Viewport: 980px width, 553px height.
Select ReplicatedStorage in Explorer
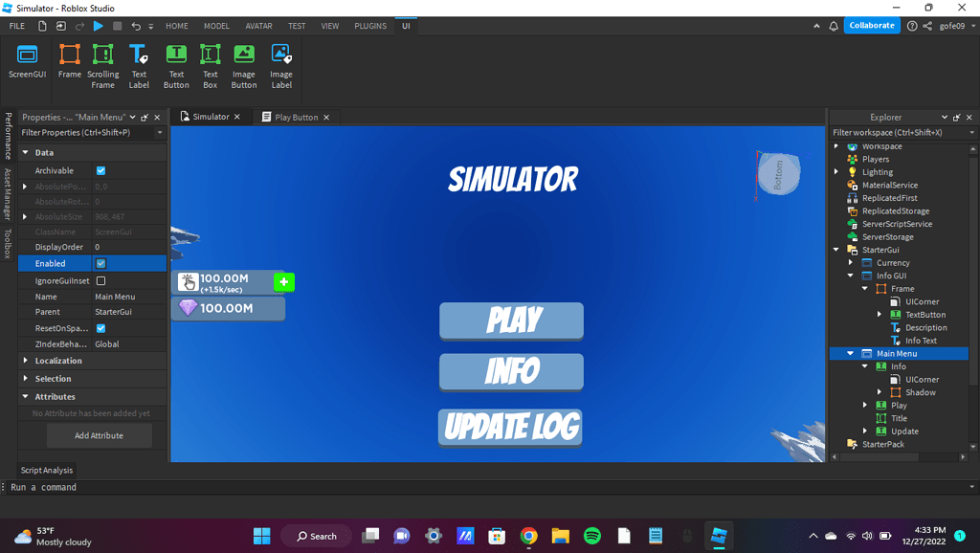[x=895, y=211]
